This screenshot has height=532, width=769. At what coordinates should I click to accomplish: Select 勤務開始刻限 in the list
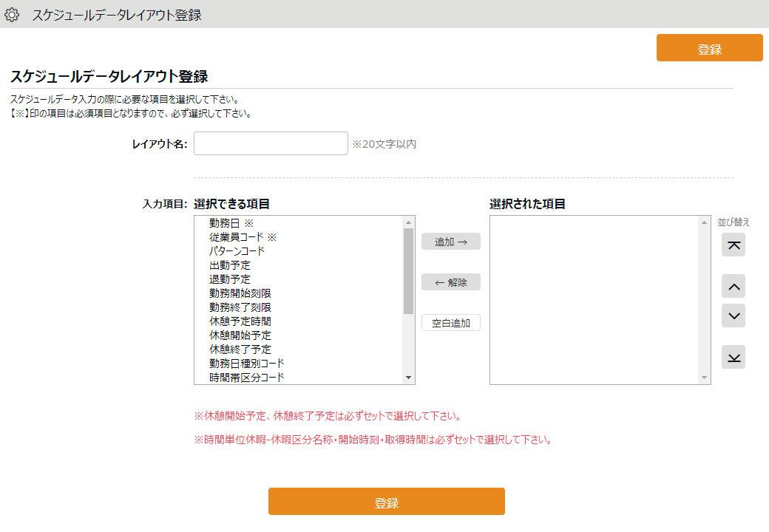[299, 293]
